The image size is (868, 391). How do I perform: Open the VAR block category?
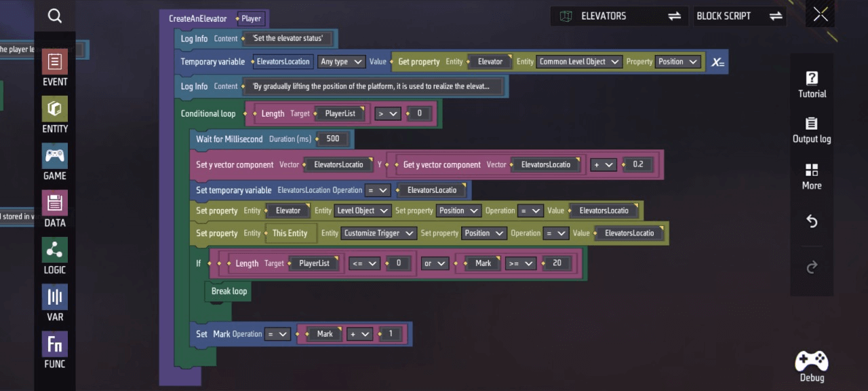click(55, 303)
